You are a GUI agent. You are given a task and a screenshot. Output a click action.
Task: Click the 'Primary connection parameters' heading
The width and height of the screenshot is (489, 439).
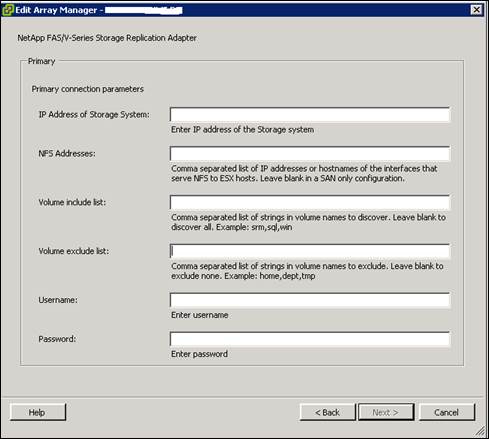(x=88, y=89)
